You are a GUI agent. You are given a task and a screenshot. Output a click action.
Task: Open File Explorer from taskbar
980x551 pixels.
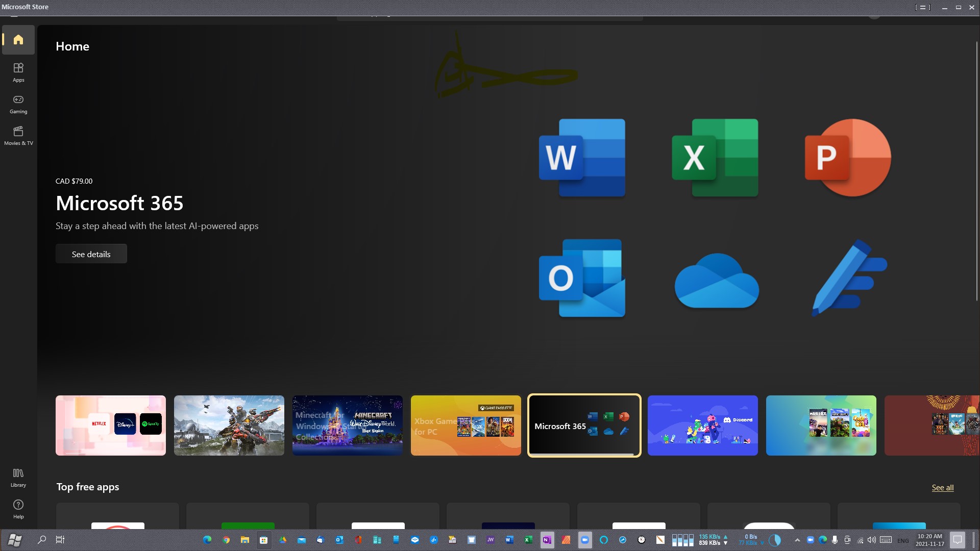tap(245, 540)
